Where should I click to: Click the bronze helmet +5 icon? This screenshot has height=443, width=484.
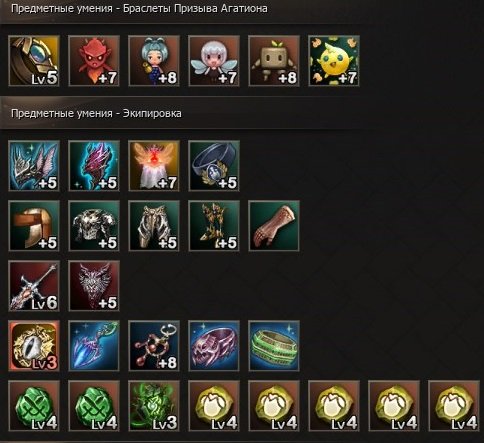pyautogui.click(x=34, y=226)
